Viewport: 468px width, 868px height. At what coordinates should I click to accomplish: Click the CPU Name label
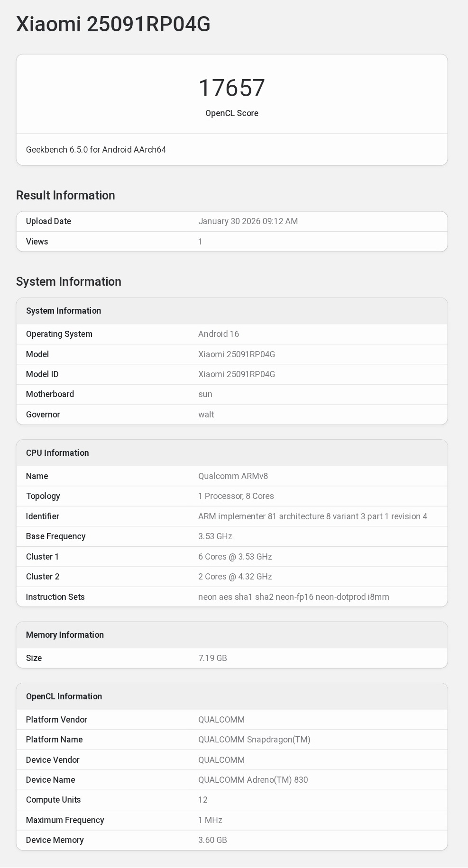pyautogui.click(x=37, y=476)
